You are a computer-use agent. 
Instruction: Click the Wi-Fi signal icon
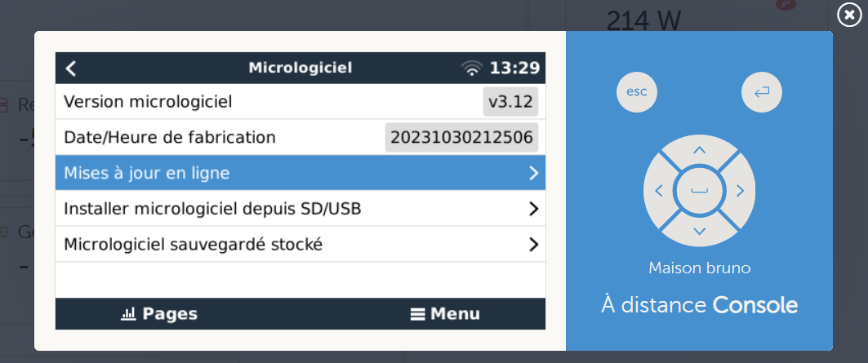tap(472, 68)
